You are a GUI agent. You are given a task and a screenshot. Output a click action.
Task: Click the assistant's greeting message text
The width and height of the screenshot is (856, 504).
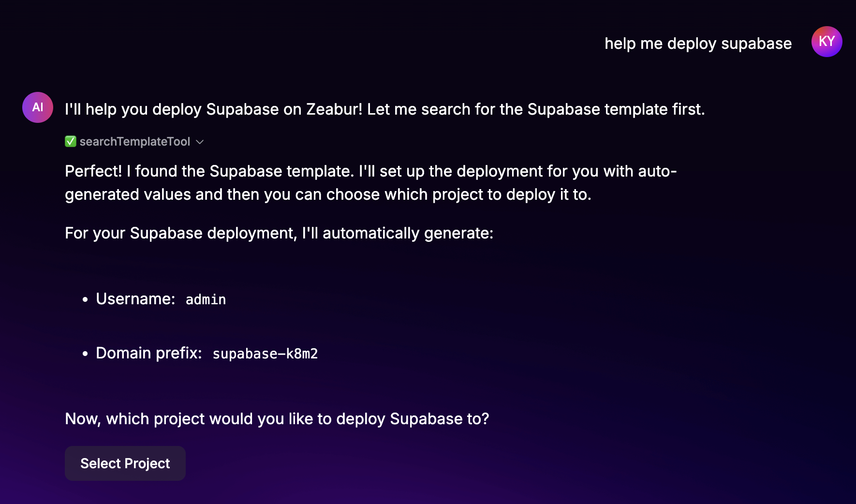(x=384, y=109)
